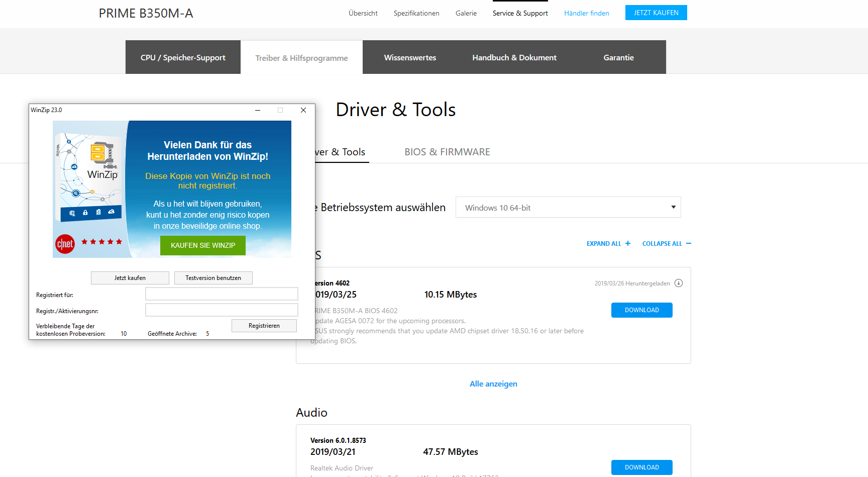Open the Galerie menu item
868x477 pixels.
466,13
